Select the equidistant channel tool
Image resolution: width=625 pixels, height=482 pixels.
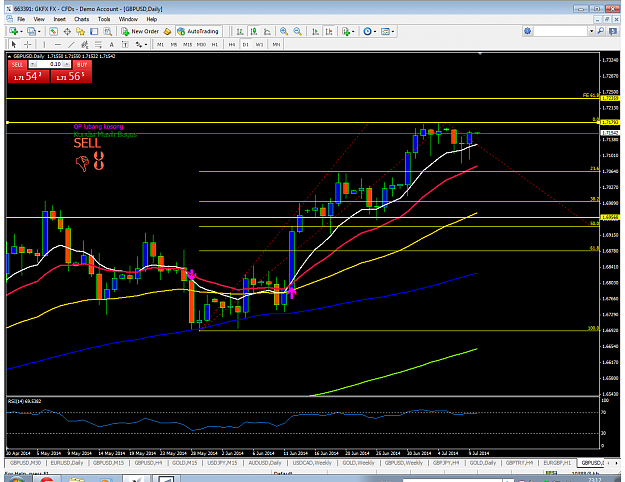85,44
